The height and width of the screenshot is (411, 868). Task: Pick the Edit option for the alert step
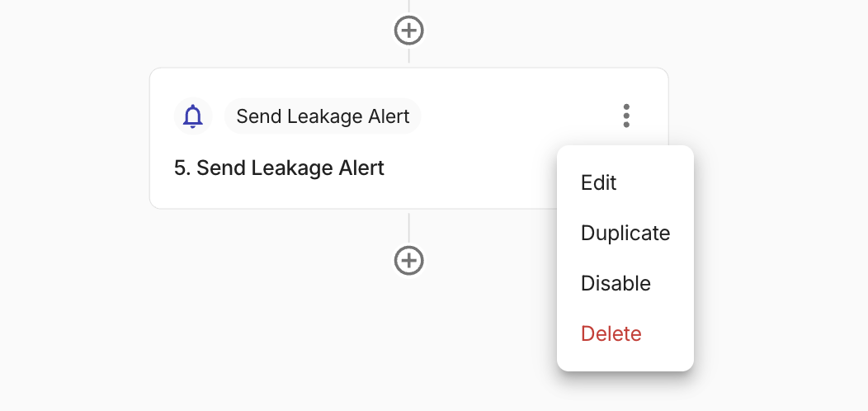599,182
